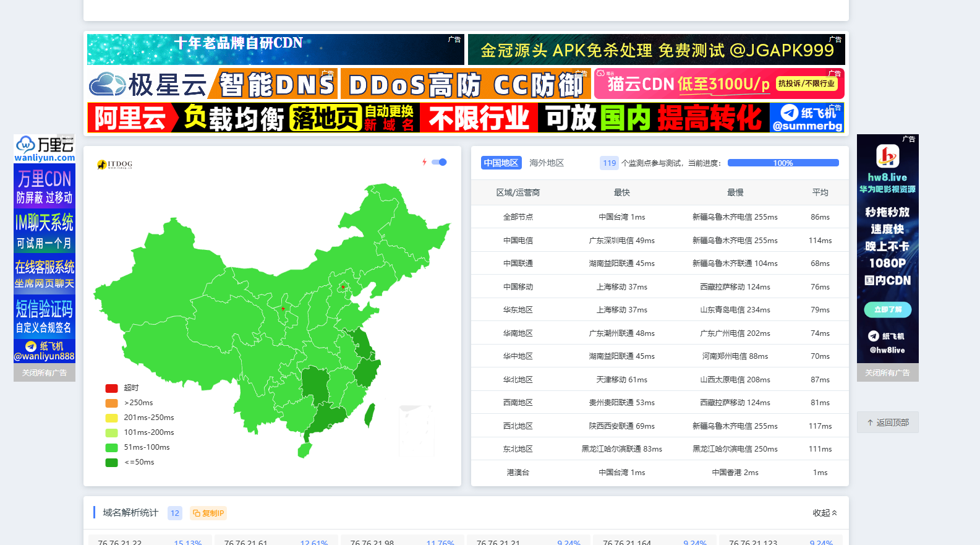Click the red 超时 legend swatch

pos(112,388)
